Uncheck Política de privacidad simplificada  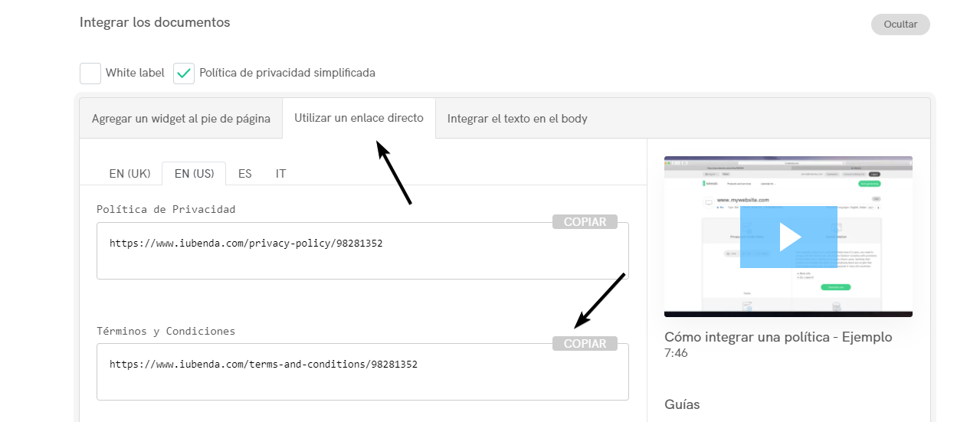point(184,74)
